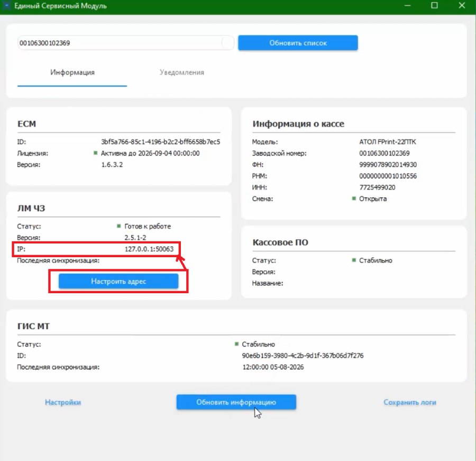Click the ЛМ ЧЗ version 2.5.1-2
The height and width of the screenshot is (461, 476).
pyautogui.click(x=135, y=237)
